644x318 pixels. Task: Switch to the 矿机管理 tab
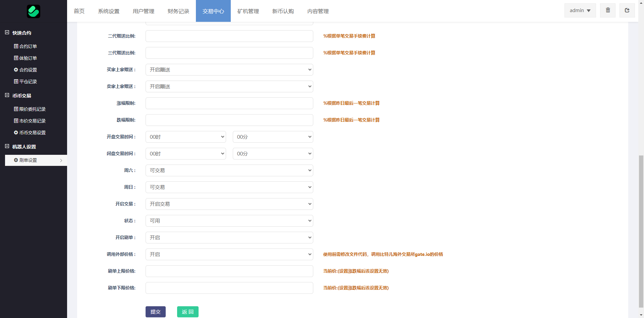[x=248, y=11]
